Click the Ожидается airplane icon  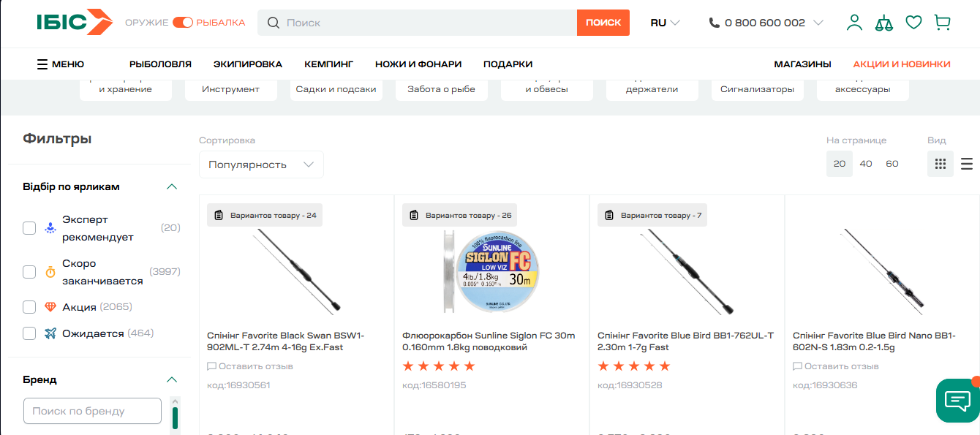(50, 333)
